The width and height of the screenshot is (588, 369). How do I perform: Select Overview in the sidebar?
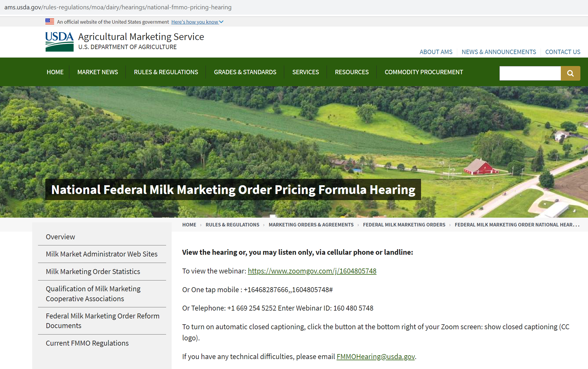click(x=60, y=237)
